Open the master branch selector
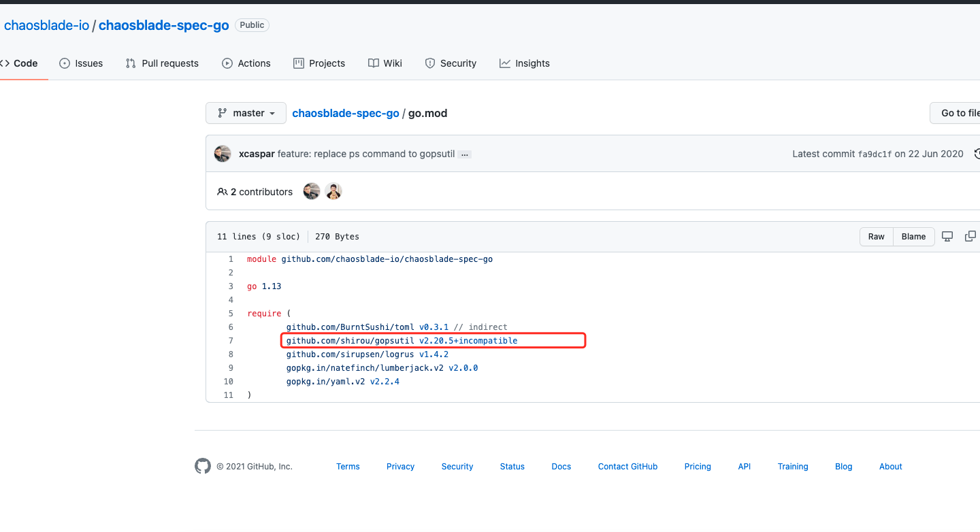Screen dimensions: 980x532 (x=246, y=113)
